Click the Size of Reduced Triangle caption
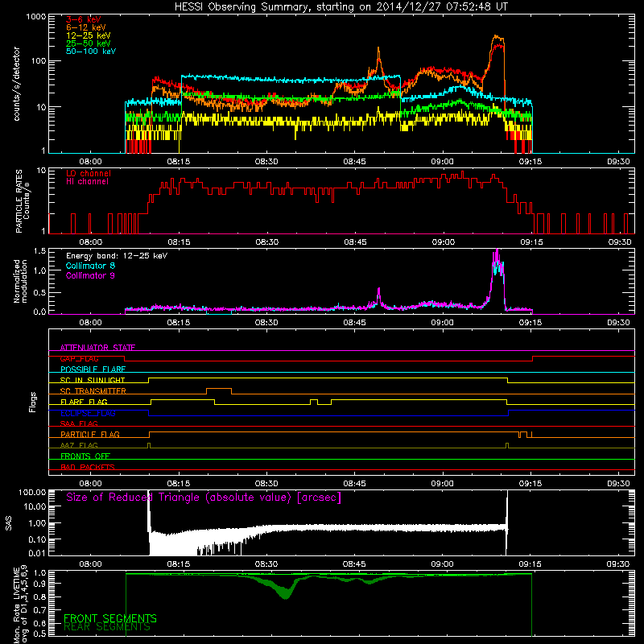644x644 pixels. 204,497
